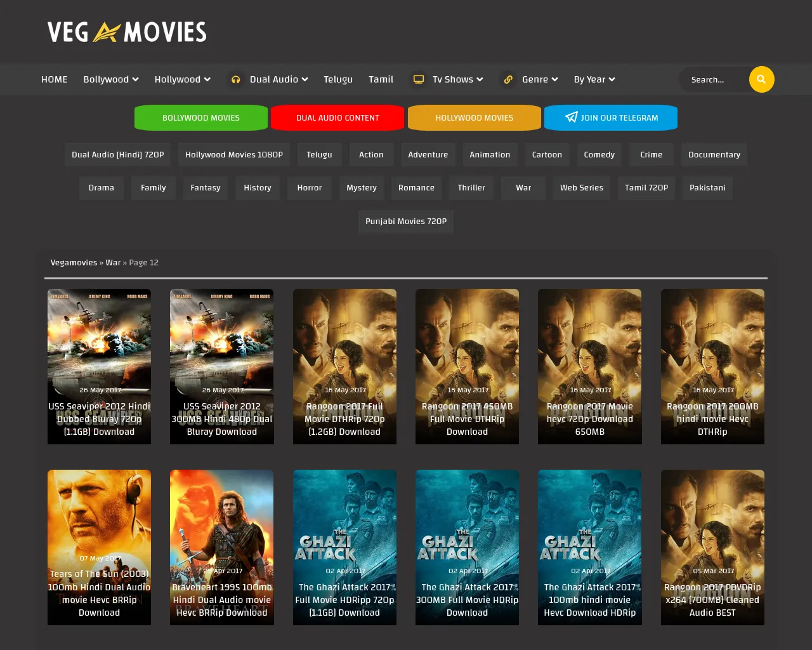Click the orange HOLLYWOOD MOVIES button

click(475, 117)
